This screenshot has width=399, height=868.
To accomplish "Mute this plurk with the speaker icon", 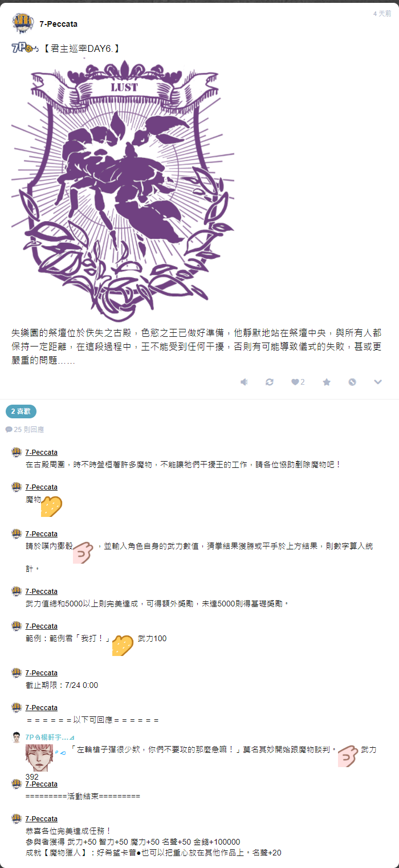I will click(x=244, y=382).
